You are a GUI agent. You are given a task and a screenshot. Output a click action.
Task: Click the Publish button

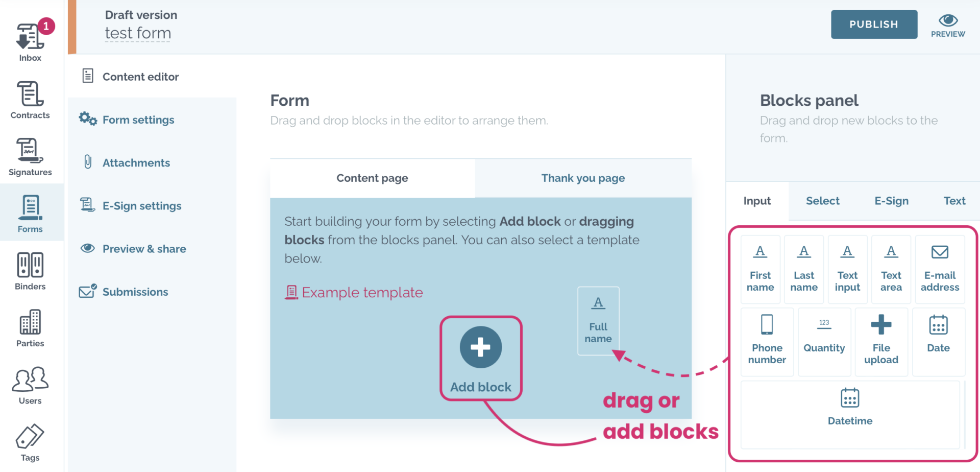point(873,25)
